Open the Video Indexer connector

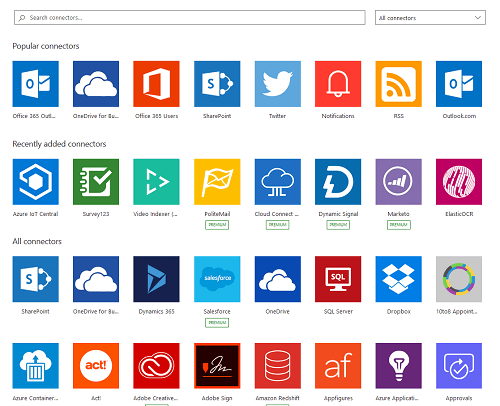(x=156, y=182)
